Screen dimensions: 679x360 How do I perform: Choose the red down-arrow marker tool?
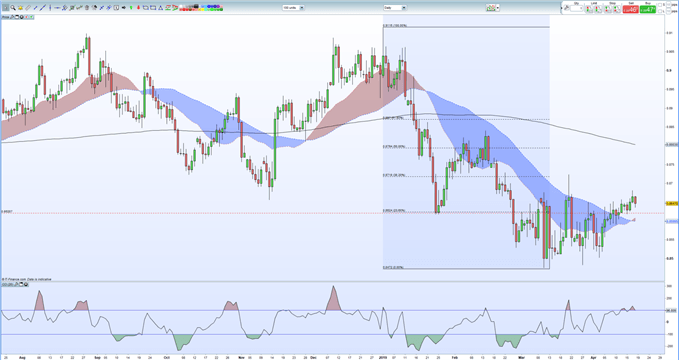pos(138,7)
